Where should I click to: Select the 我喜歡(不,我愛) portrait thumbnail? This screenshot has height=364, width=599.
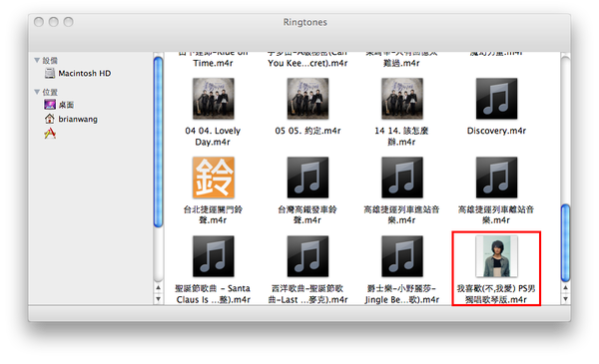click(496, 256)
